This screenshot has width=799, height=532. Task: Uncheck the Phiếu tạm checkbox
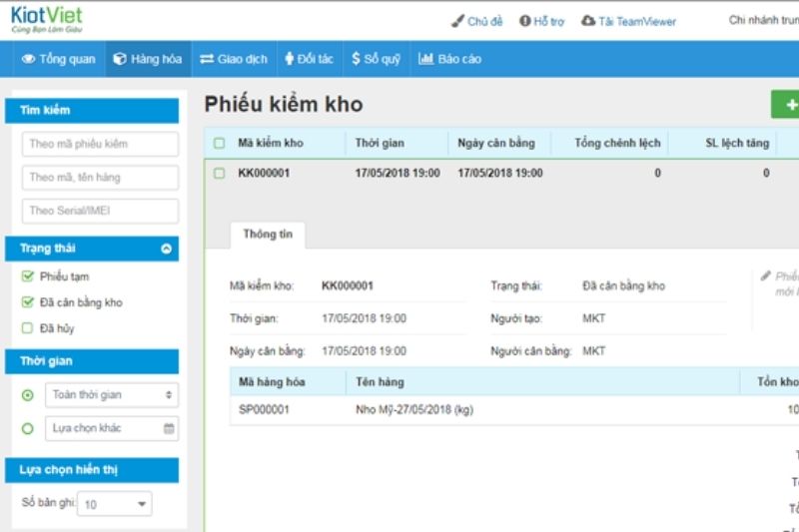28,276
